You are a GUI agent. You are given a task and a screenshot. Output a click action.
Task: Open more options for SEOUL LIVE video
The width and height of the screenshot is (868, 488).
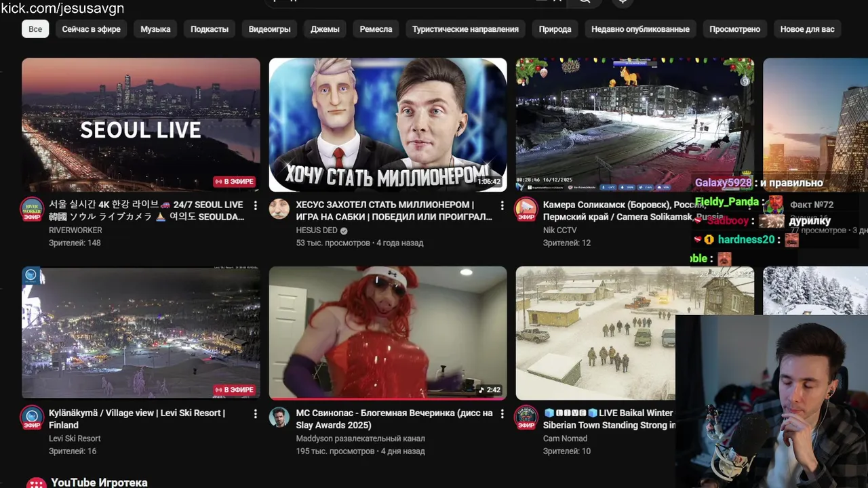(x=256, y=205)
